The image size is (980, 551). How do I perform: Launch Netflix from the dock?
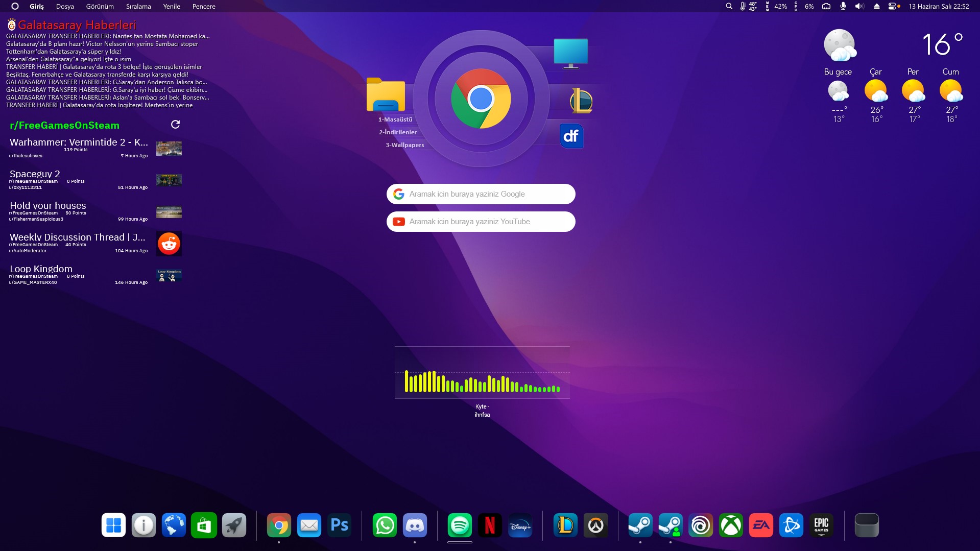point(490,525)
